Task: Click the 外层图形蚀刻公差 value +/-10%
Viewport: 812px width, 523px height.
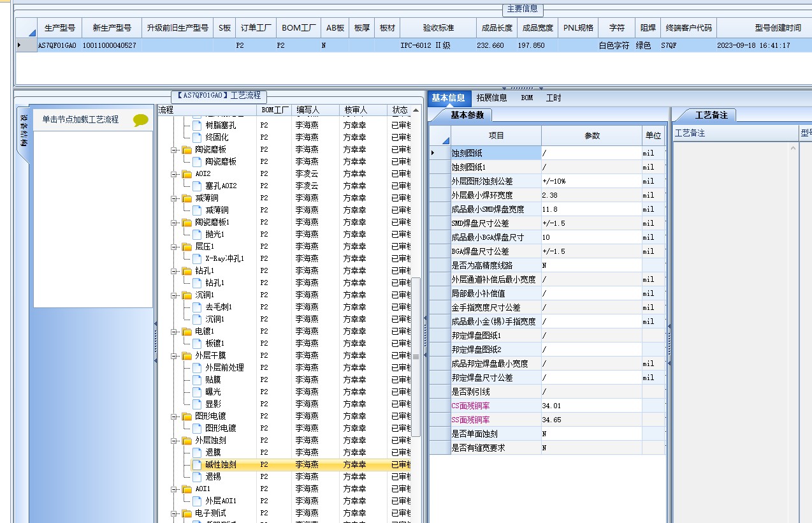Action: [x=591, y=181]
